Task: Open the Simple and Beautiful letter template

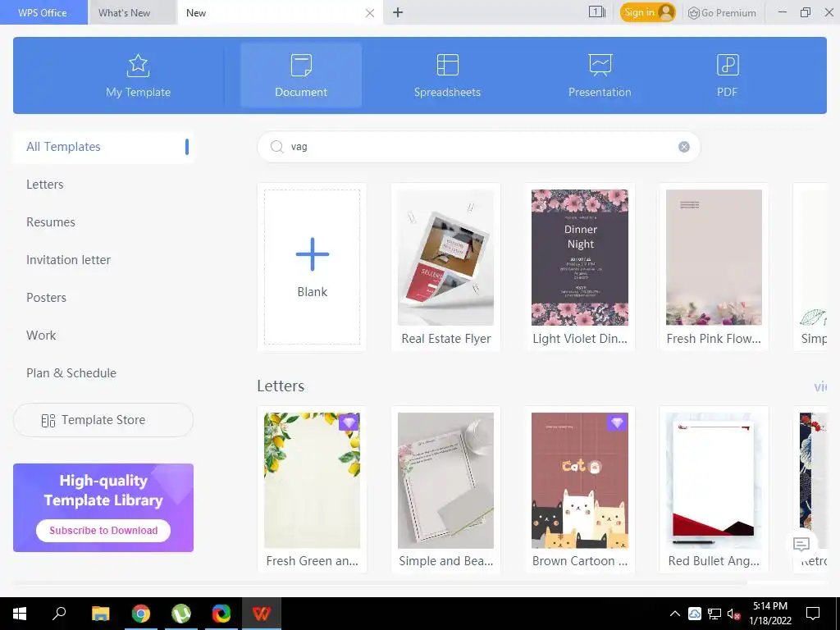Action: point(445,490)
